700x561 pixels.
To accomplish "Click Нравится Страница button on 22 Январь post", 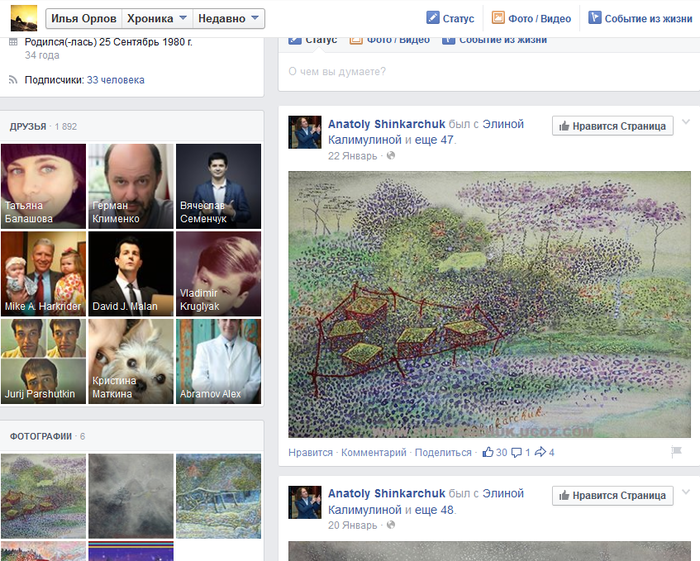I will (x=612, y=126).
